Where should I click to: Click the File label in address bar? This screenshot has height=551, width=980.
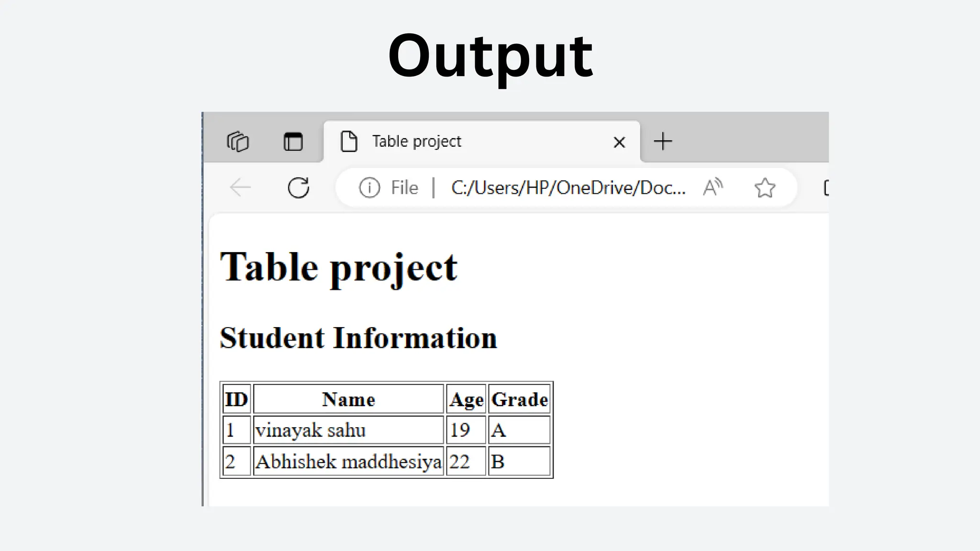pyautogui.click(x=404, y=187)
